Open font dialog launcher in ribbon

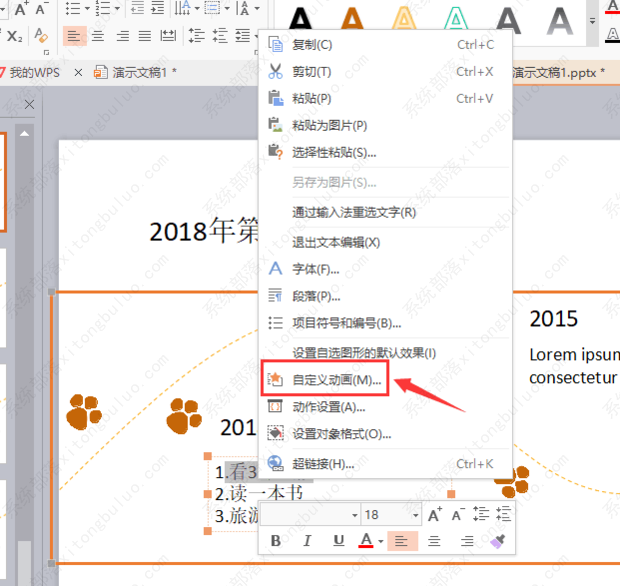[46, 52]
